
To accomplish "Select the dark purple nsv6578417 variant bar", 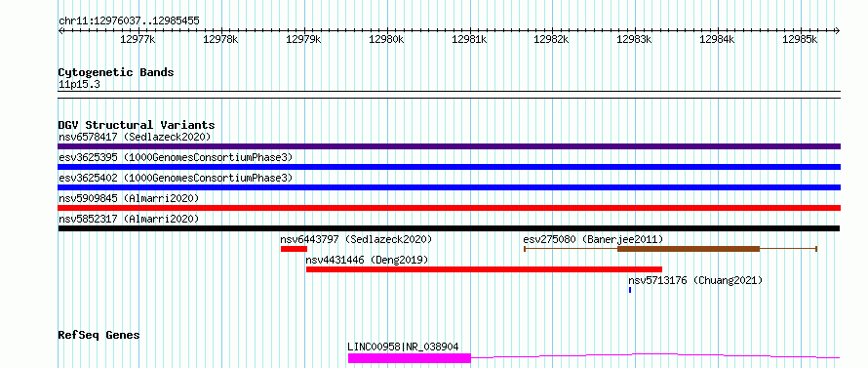I will 450,146.
